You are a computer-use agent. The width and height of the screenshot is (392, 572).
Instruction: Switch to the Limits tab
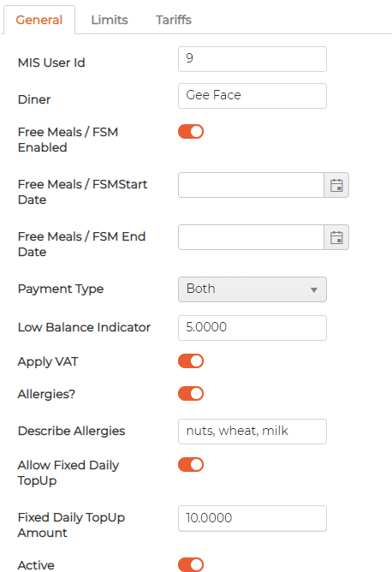click(110, 20)
